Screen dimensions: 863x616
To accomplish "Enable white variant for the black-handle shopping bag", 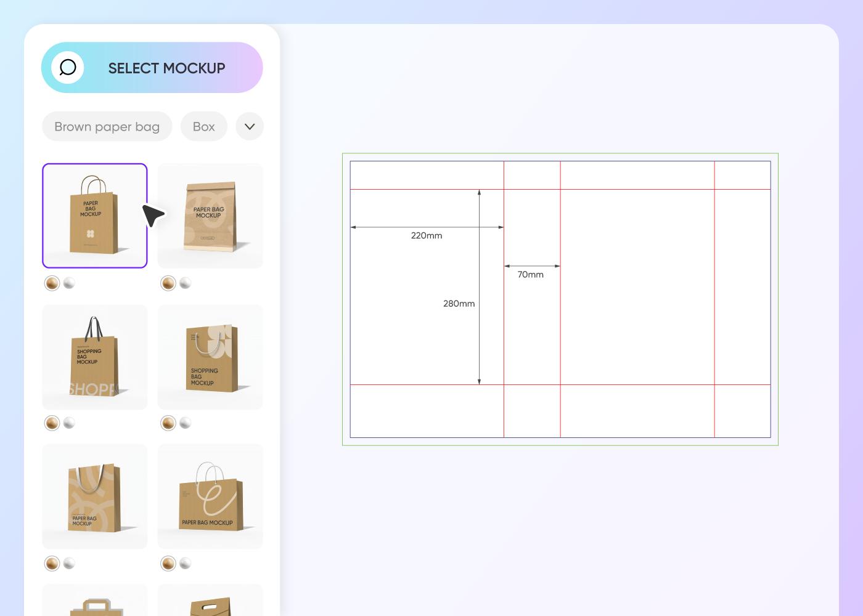I will click(x=69, y=423).
